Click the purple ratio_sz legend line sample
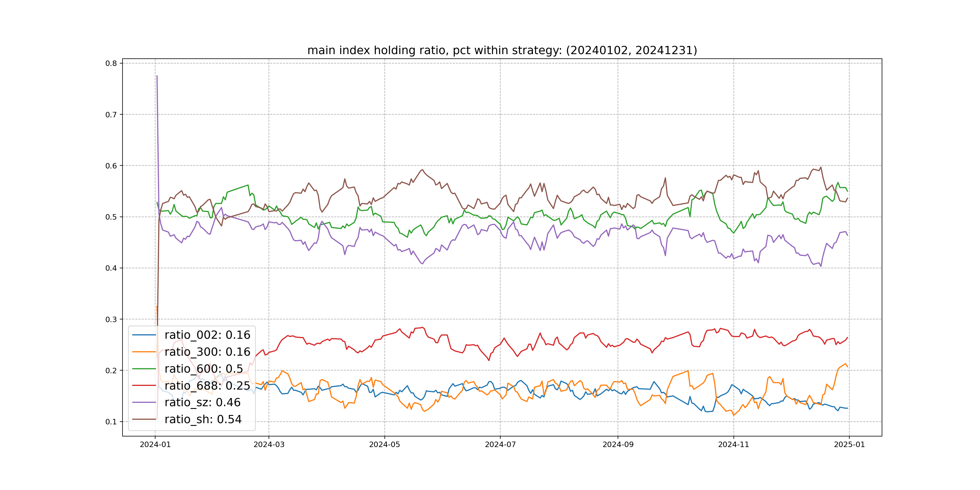 pyautogui.click(x=144, y=402)
